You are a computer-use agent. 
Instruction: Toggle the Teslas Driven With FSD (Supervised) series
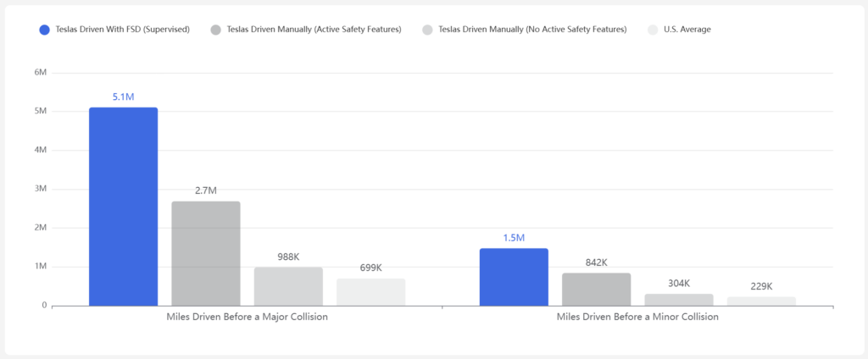click(x=124, y=30)
